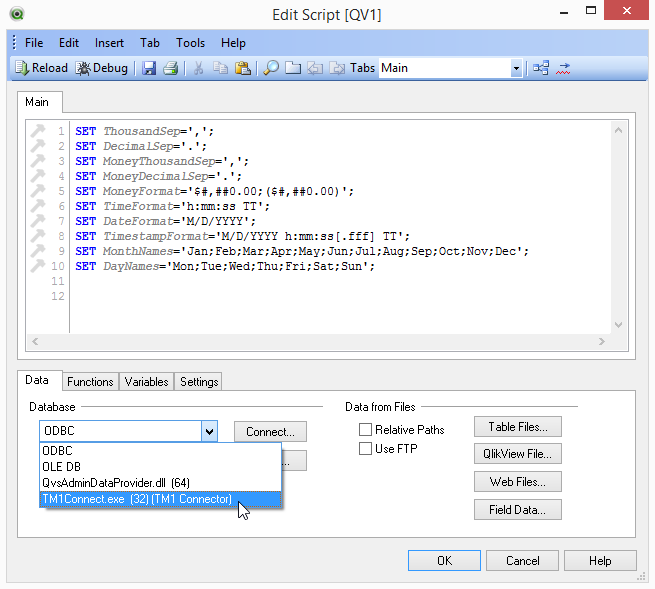Click script line with MoneyFormat

(x=214, y=191)
